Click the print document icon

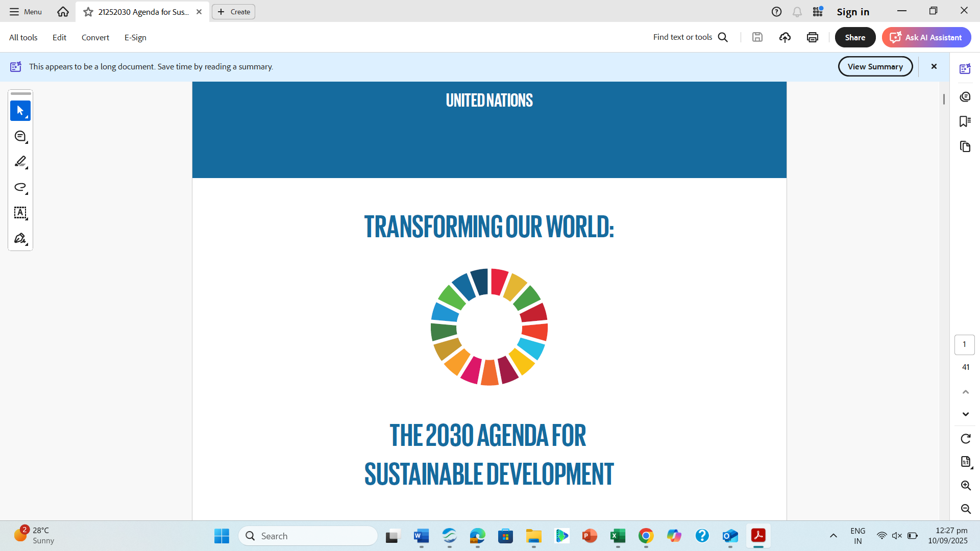[813, 37]
